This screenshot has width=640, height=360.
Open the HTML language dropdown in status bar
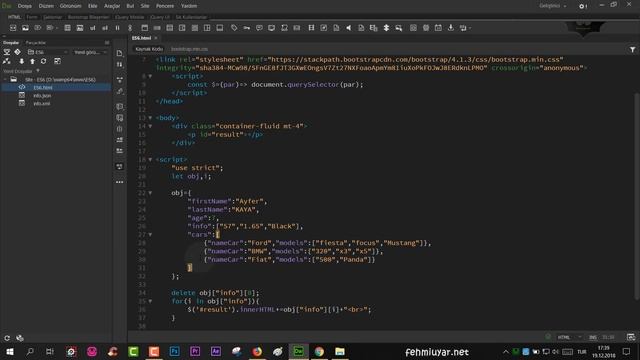[569, 337]
